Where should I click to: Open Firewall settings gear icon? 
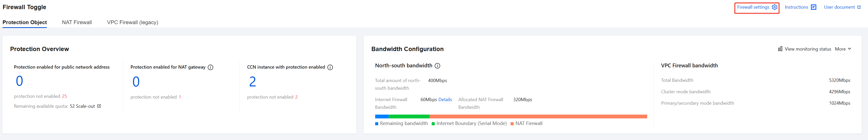[x=774, y=7]
